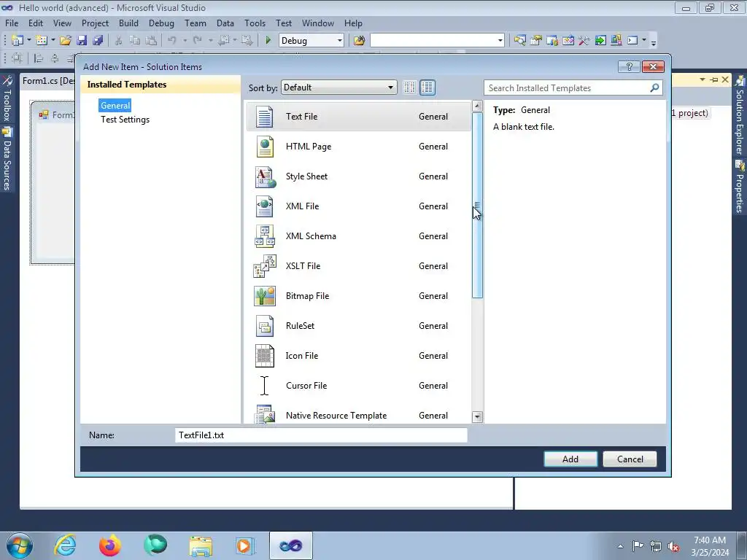Choose the XML Schema template

[x=358, y=236]
